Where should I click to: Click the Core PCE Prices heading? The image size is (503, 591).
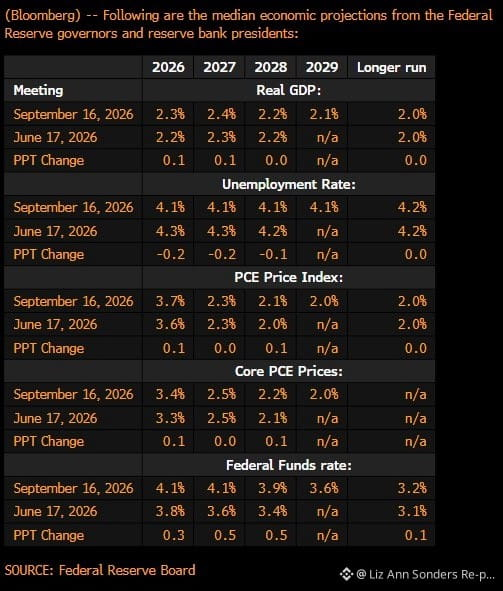[289, 371]
